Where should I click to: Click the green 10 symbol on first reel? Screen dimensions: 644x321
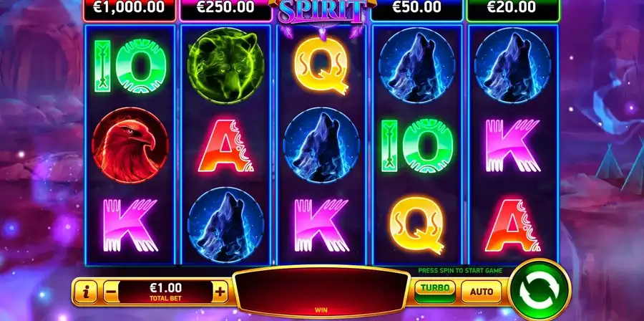tap(130, 66)
